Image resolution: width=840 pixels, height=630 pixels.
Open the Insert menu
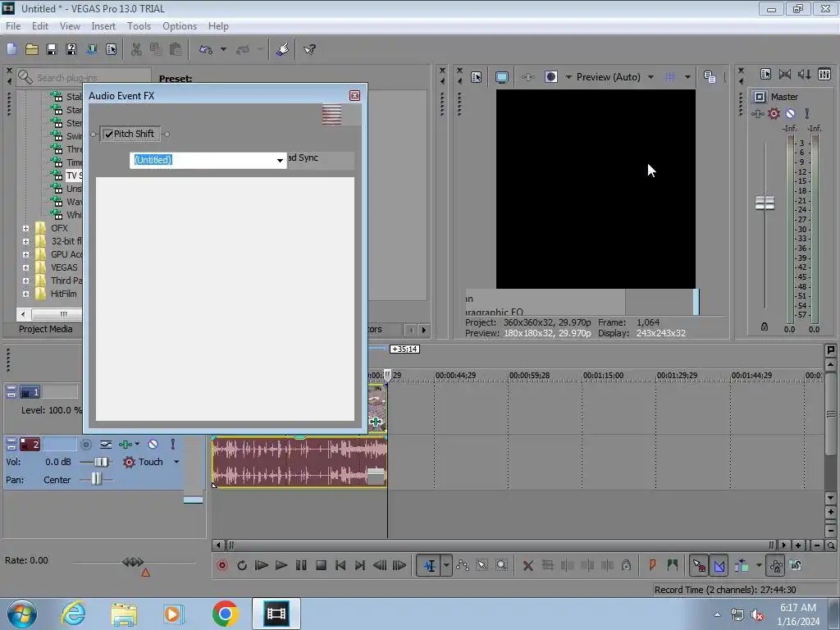coord(103,25)
